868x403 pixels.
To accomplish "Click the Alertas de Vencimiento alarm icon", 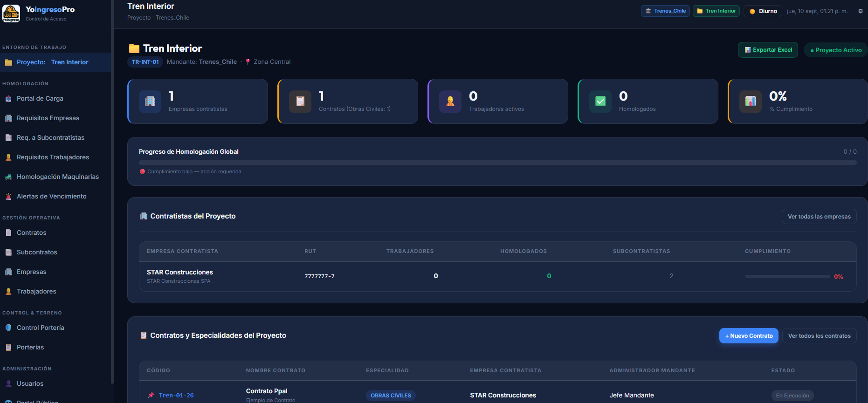I will click(x=8, y=197).
